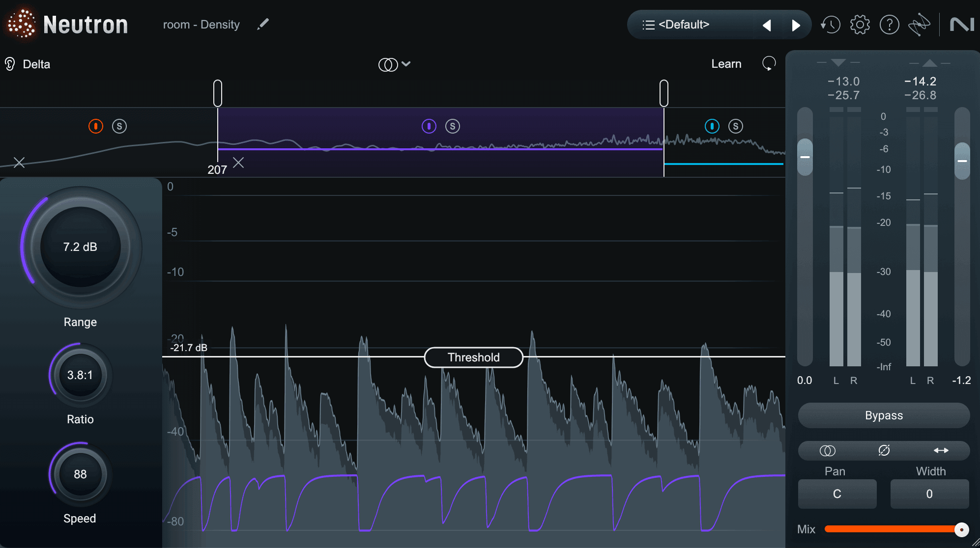Click the left crossover handle at 207

(x=218, y=93)
